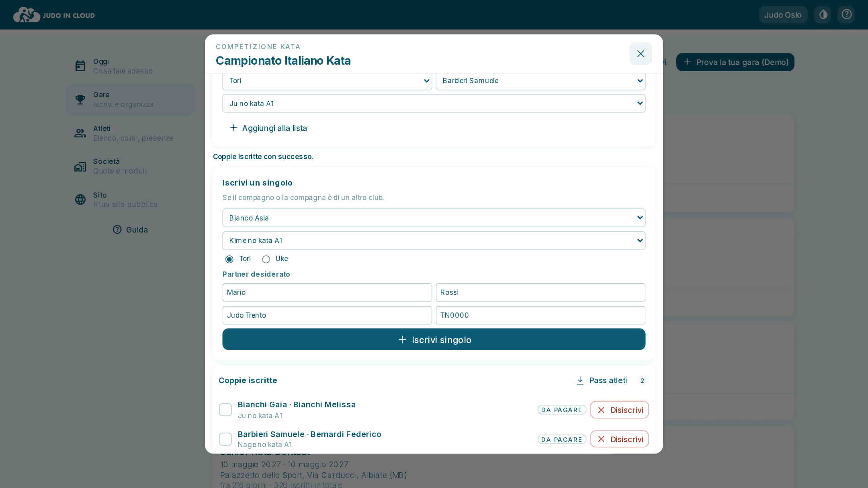Screen dimensions: 868x488
Task: Open the help question mark icon in header
Action: pos(846,15)
